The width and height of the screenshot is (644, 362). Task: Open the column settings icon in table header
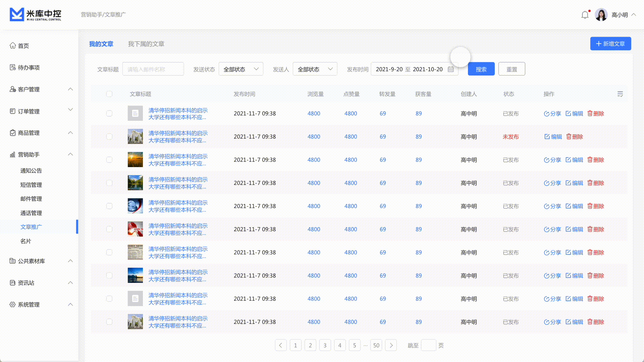(620, 94)
